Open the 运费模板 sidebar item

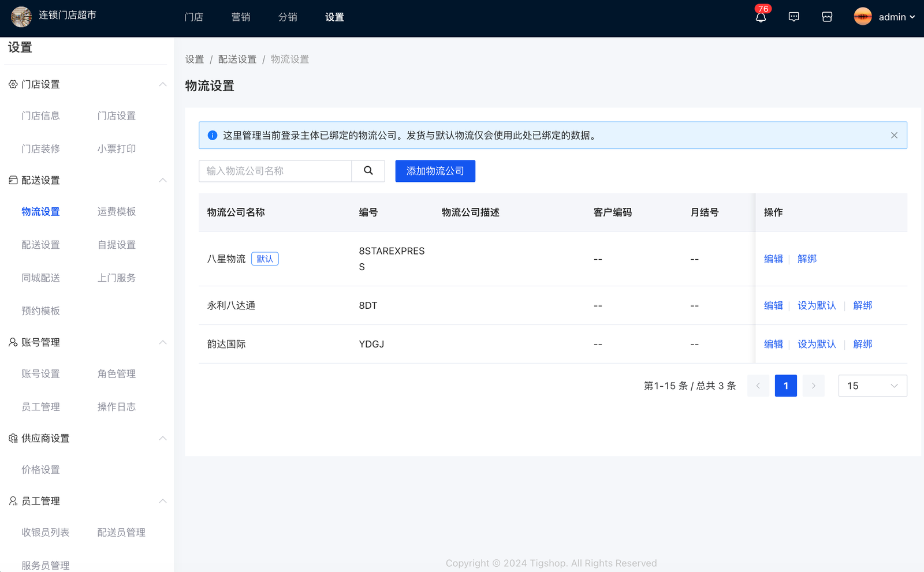point(117,212)
